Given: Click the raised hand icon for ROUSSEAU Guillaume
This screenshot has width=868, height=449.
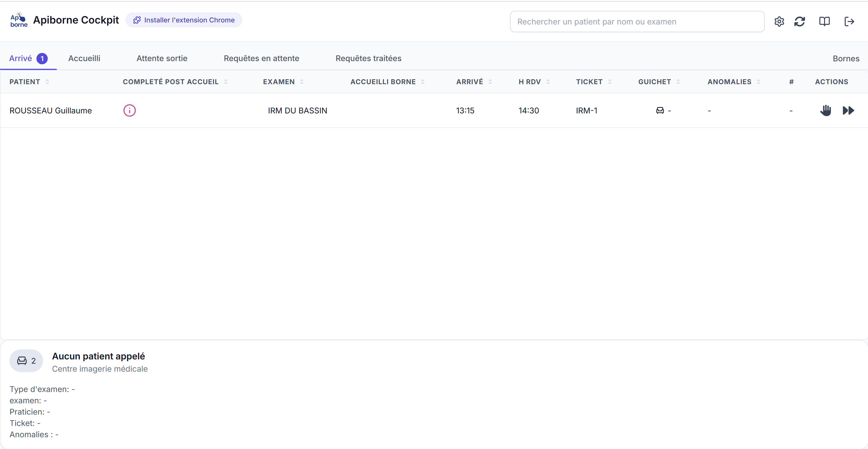Looking at the screenshot, I should 825,111.
